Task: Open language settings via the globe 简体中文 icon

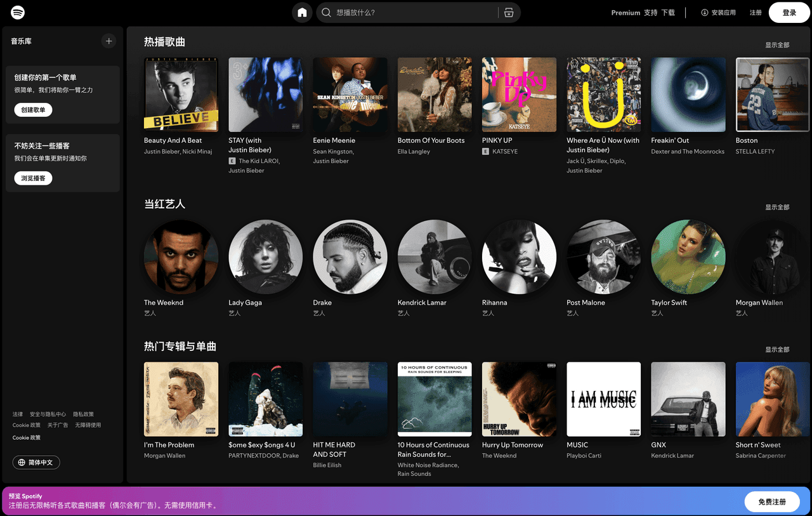Action: [36, 462]
